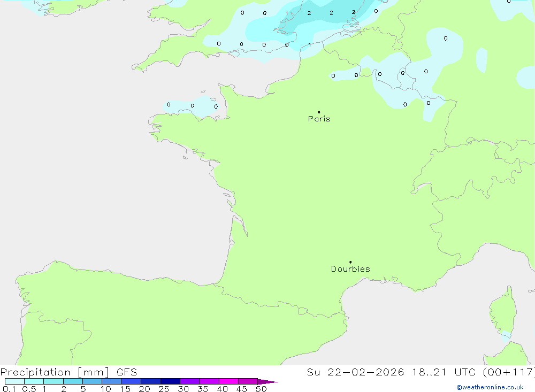Click the '0.5' legend scale value
The height and width of the screenshot is (392, 535).
(x=29, y=389)
